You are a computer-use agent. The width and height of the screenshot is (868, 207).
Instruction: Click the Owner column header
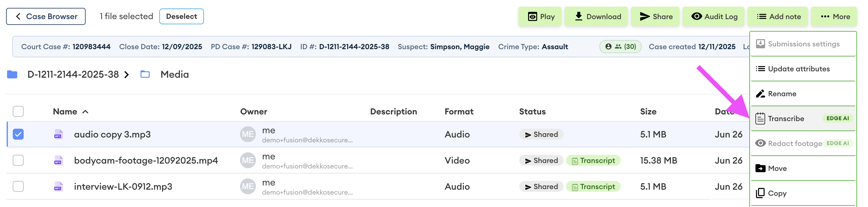(x=253, y=112)
